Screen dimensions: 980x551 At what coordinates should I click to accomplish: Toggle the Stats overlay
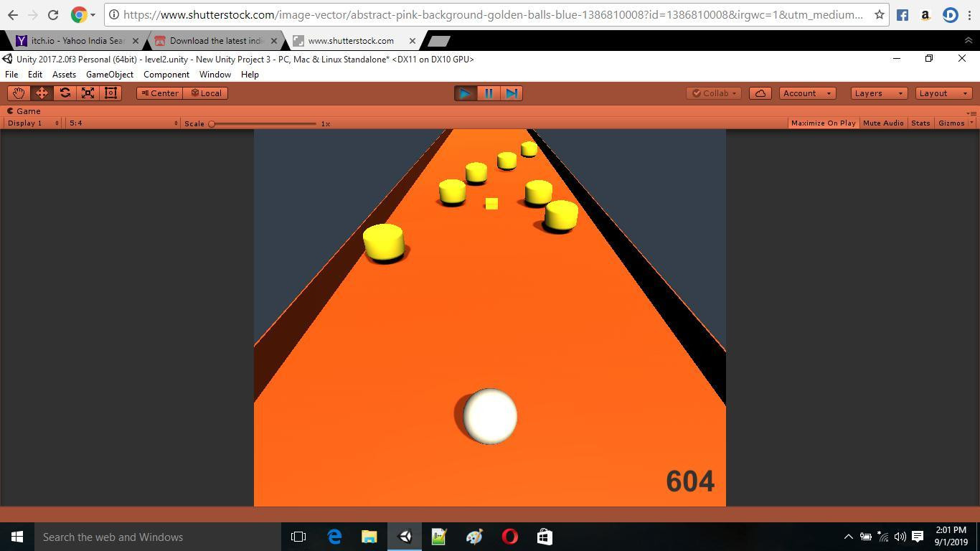[920, 123]
